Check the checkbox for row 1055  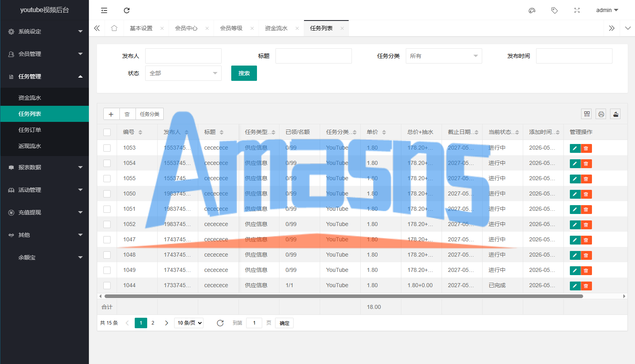[107, 179]
